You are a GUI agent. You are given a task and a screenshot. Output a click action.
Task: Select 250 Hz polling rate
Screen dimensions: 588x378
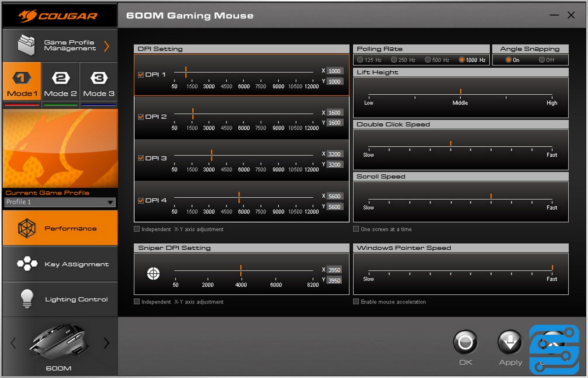click(x=394, y=60)
